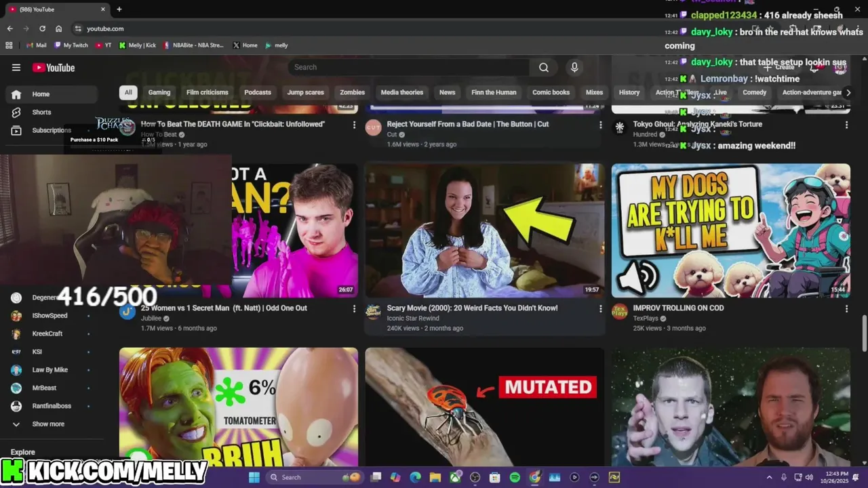
Task: Open Microsoft Edge from the taskbar
Action: click(415, 477)
